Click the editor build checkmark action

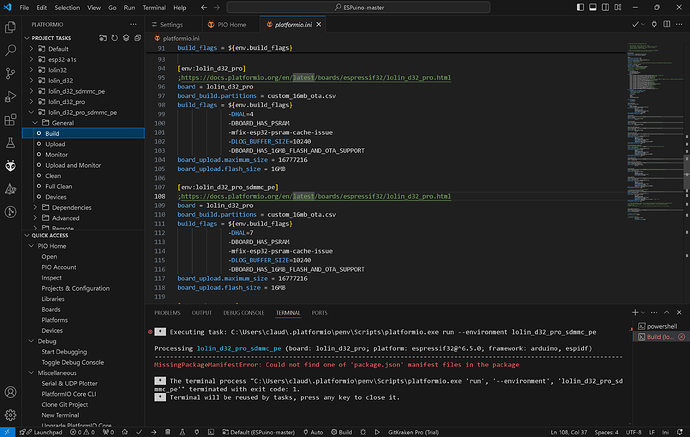pos(635,24)
